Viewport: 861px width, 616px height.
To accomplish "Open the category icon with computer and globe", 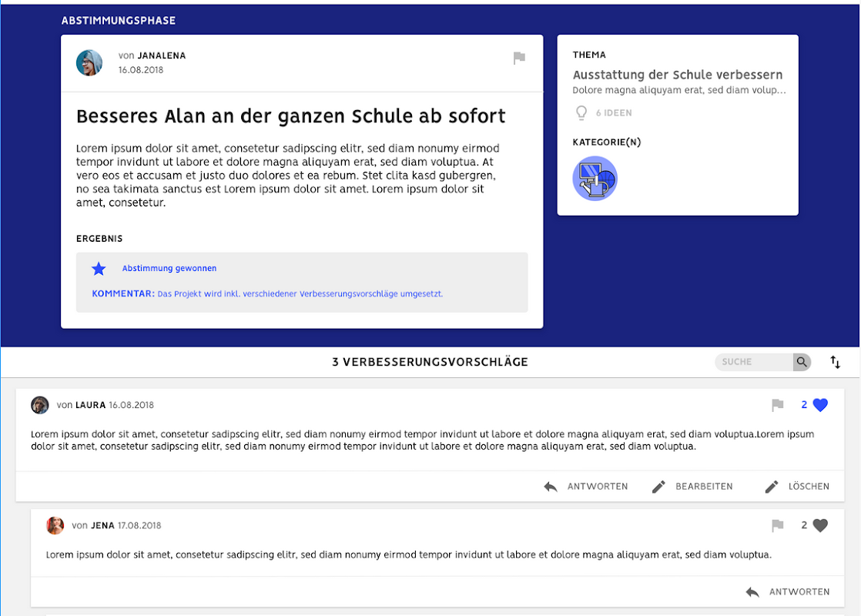I will (x=595, y=179).
